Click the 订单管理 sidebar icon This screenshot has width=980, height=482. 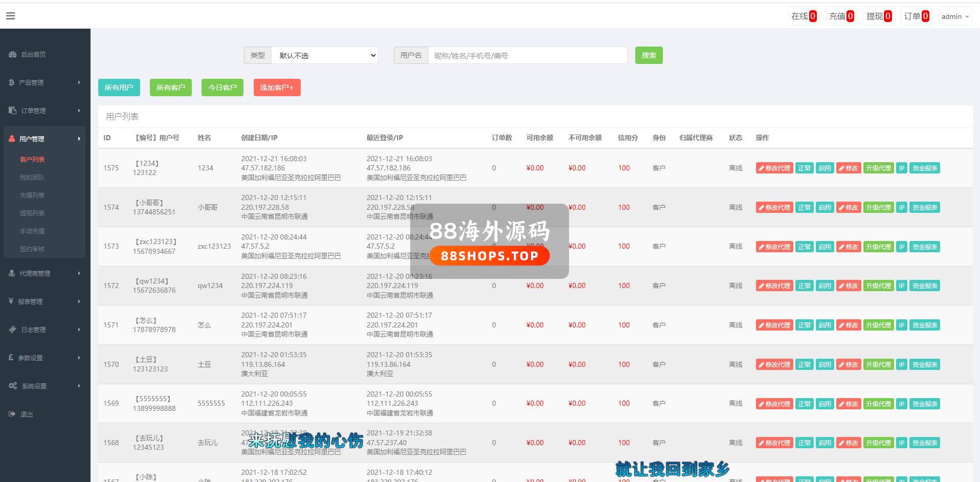[13, 111]
